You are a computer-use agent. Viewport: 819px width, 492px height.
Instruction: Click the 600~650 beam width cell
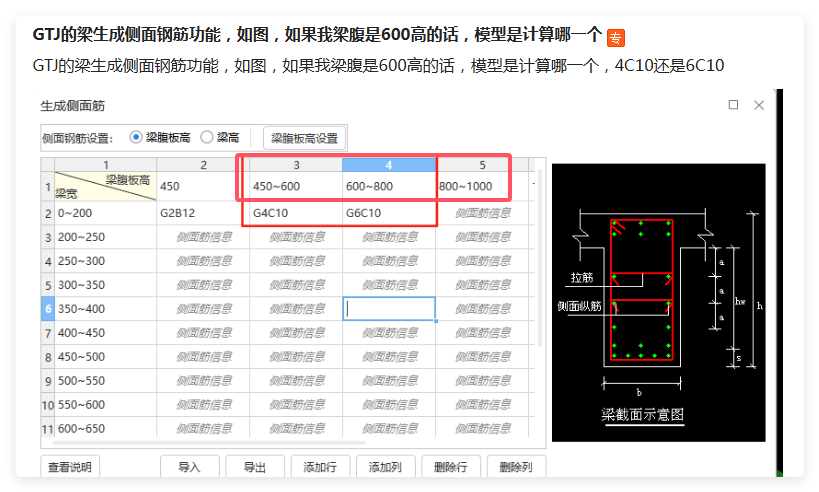[x=106, y=428]
